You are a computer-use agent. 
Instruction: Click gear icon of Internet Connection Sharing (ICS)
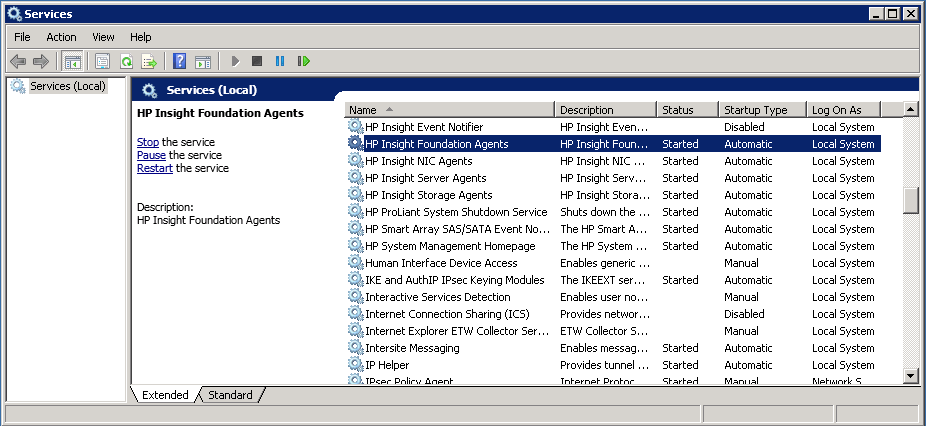click(355, 314)
